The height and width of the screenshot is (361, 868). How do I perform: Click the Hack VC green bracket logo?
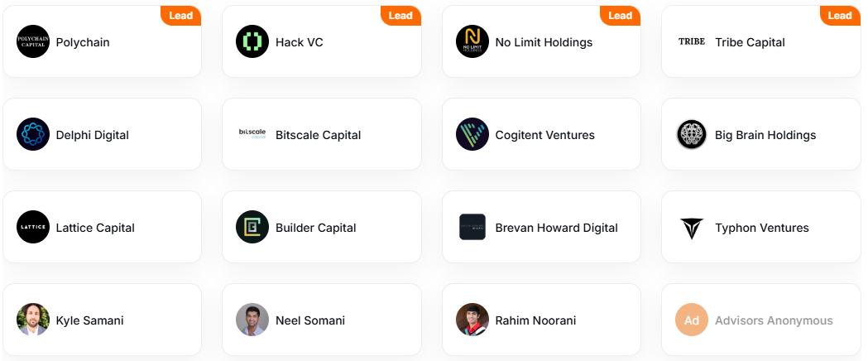(252, 41)
